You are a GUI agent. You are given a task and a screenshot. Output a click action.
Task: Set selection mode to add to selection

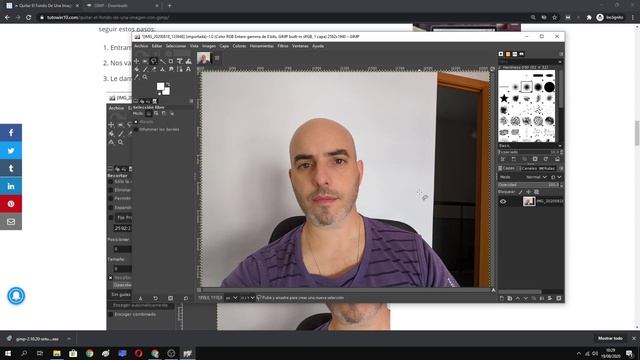[156, 113]
